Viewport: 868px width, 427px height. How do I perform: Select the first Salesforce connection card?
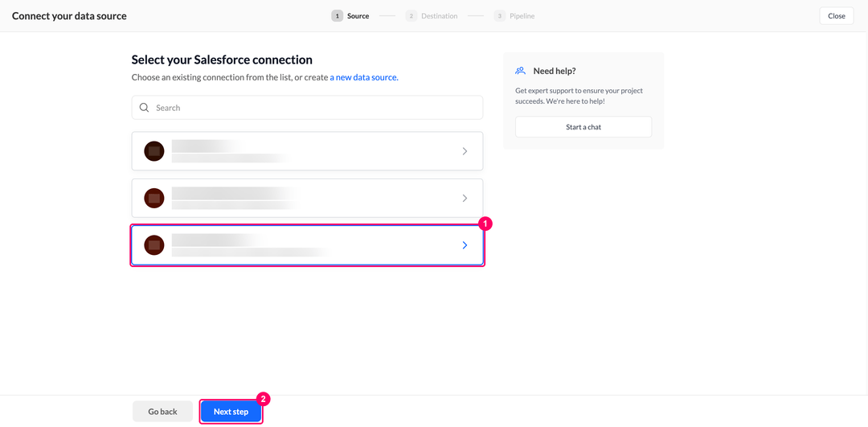(307, 150)
